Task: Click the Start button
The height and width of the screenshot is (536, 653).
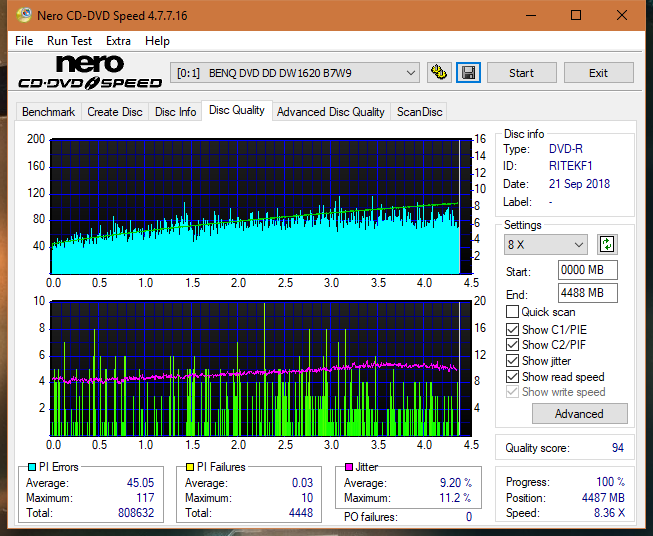Action: point(521,73)
